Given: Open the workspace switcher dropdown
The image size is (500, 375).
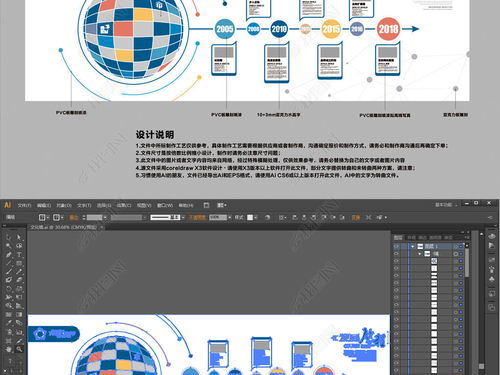Looking at the screenshot, I should pyautogui.click(x=446, y=205).
